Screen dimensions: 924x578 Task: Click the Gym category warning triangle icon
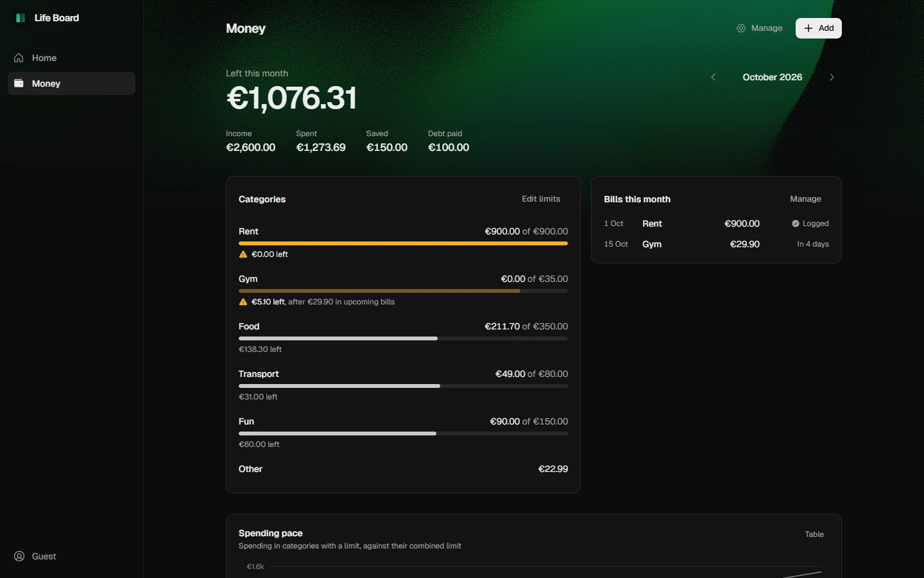(x=243, y=302)
